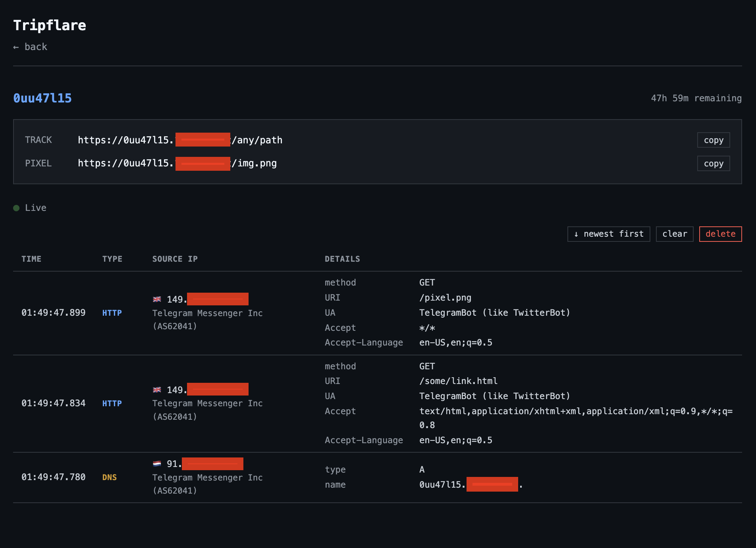Select the timestamp 01:49:47.834

54,403
